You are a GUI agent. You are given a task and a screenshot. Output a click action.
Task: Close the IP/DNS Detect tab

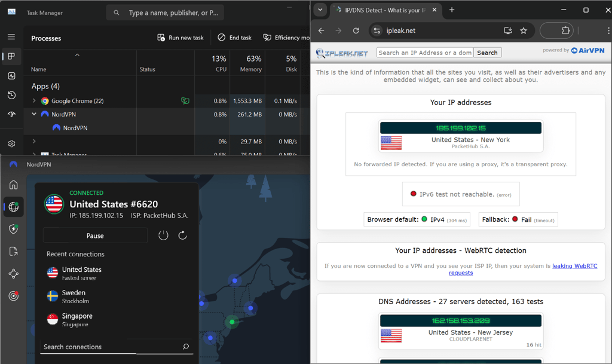click(x=434, y=10)
